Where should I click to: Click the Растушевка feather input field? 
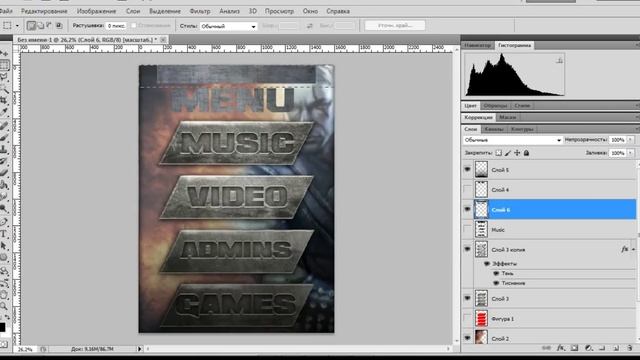(x=116, y=26)
